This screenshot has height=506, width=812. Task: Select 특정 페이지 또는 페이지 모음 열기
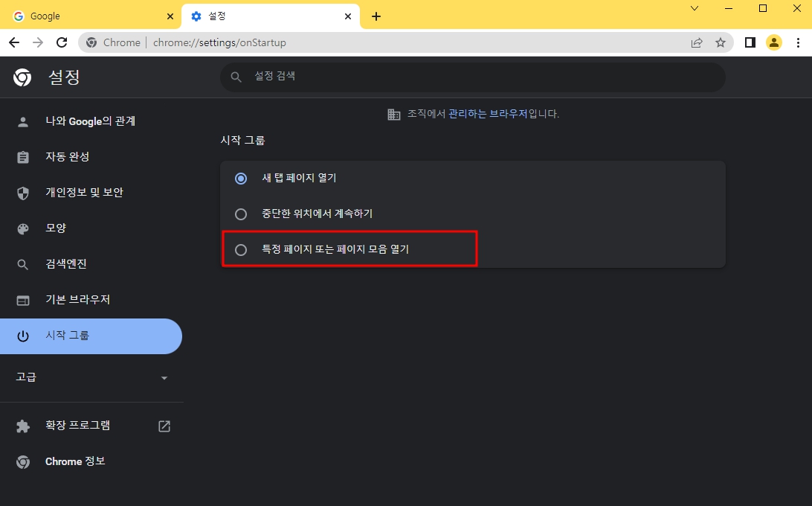coord(240,249)
